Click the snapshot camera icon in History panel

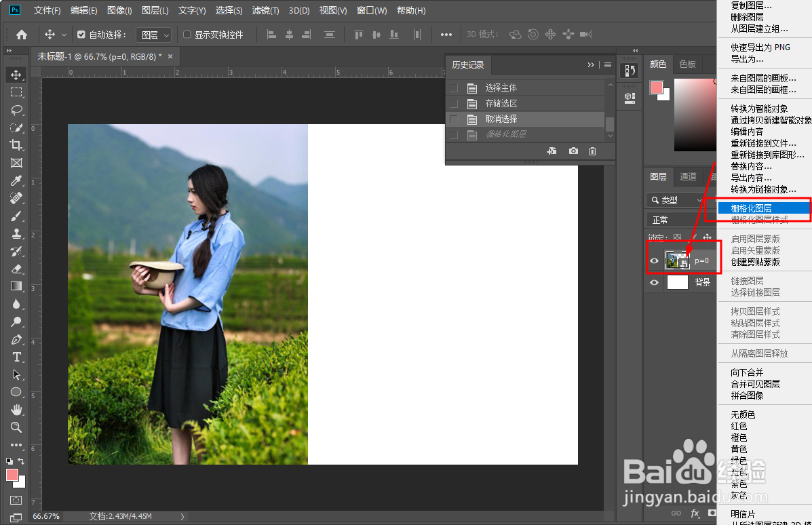point(573,151)
